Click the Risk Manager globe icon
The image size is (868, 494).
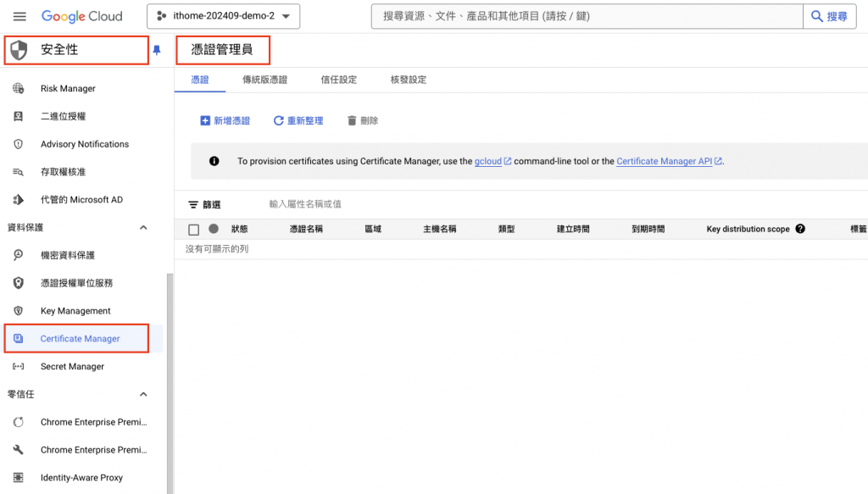tap(19, 88)
